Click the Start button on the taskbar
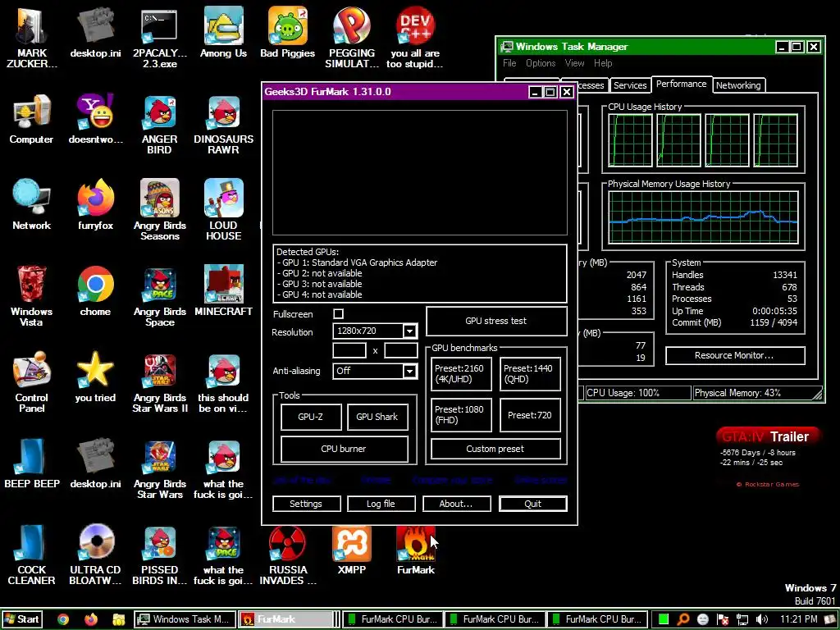This screenshot has height=630, width=840. pos(21,619)
